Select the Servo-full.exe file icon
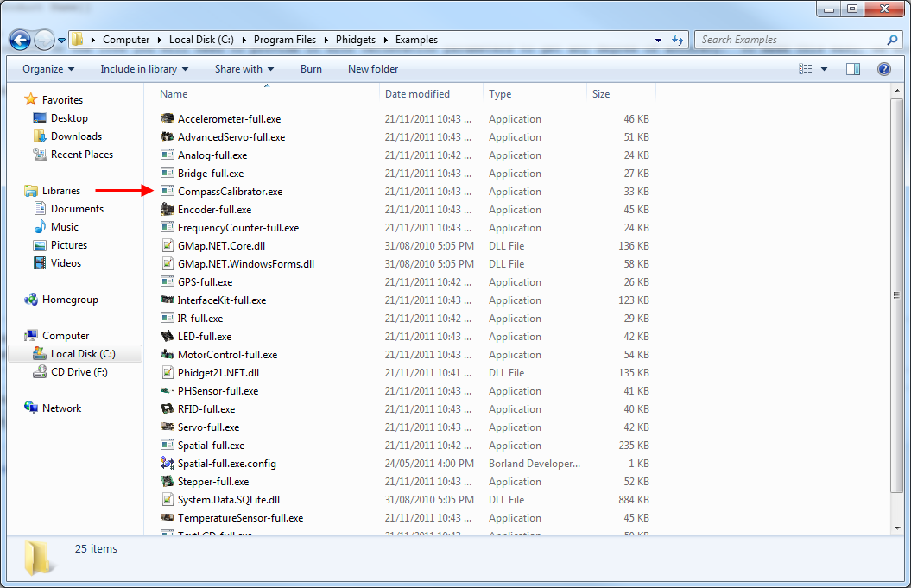 coord(168,427)
